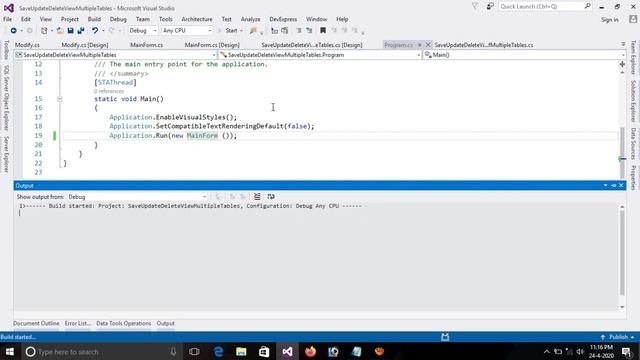The width and height of the screenshot is (640, 360).
Task: Click the status bar center notification icon
Action: coord(445,337)
